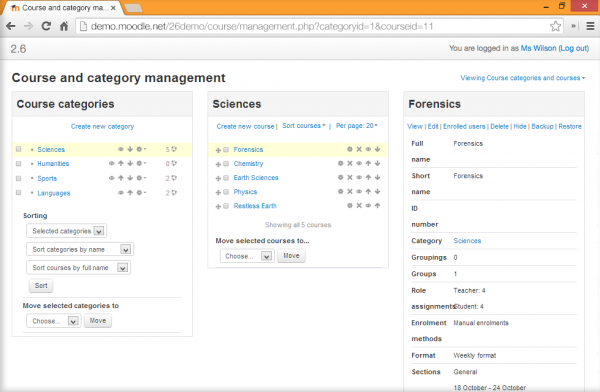Tick the Sciences category checkbox

18,149
